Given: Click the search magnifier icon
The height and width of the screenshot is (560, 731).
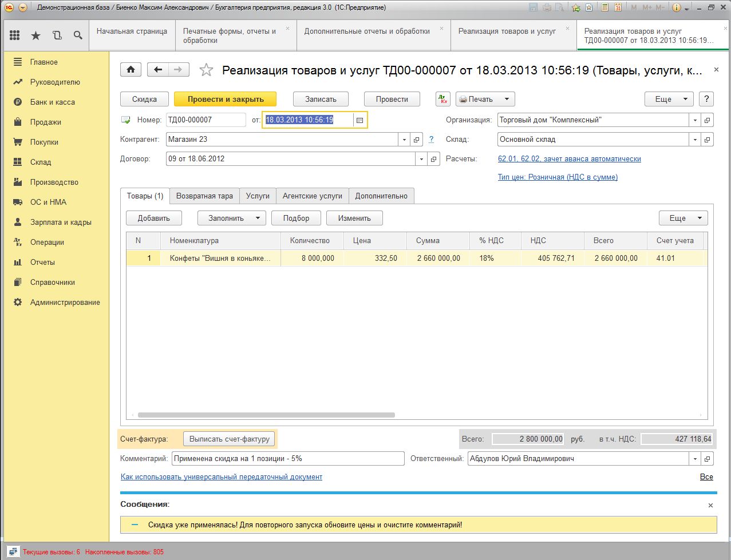Looking at the screenshot, I should coord(78,35).
